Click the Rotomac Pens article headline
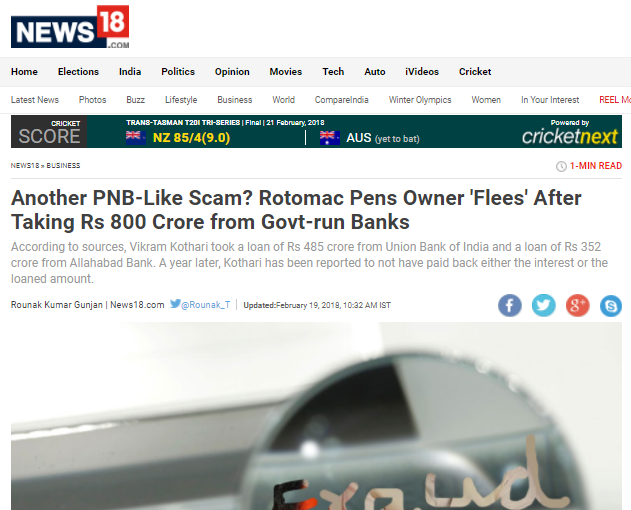The height and width of the screenshot is (510, 631). (296, 210)
